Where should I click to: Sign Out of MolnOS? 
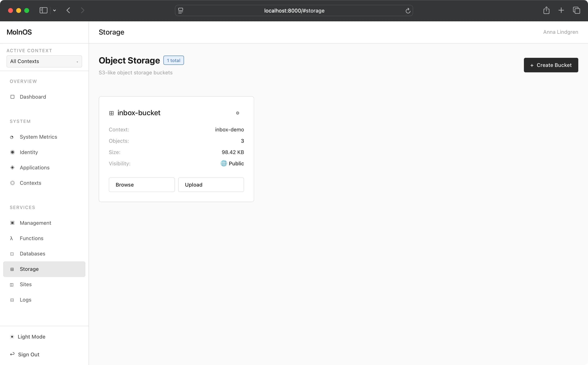coord(29,354)
